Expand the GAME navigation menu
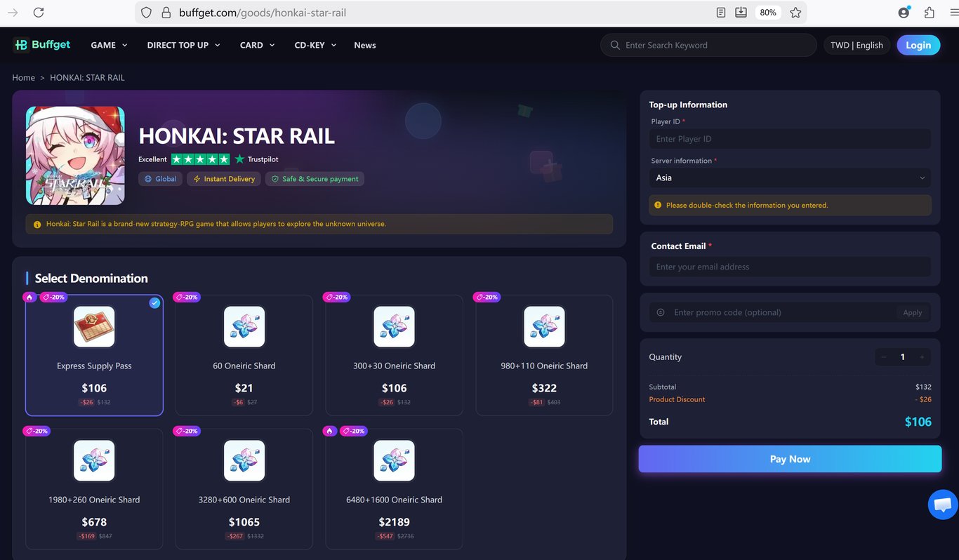This screenshot has height=560, width=959. click(x=109, y=45)
